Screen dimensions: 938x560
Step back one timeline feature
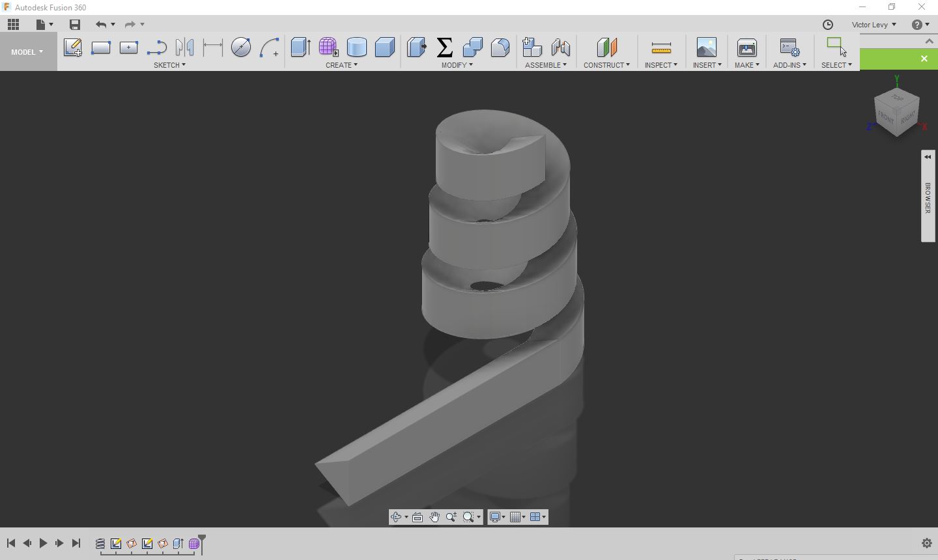[x=27, y=543]
